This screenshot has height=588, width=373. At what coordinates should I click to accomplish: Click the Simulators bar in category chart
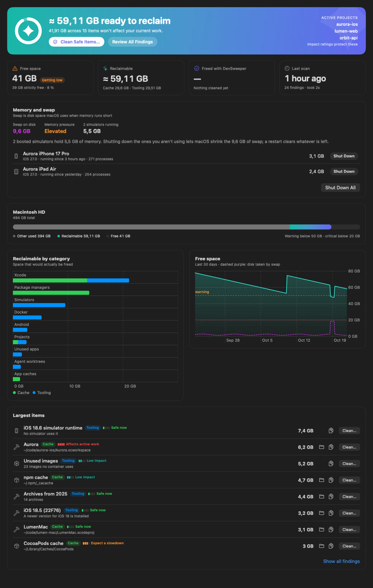click(39, 305)
